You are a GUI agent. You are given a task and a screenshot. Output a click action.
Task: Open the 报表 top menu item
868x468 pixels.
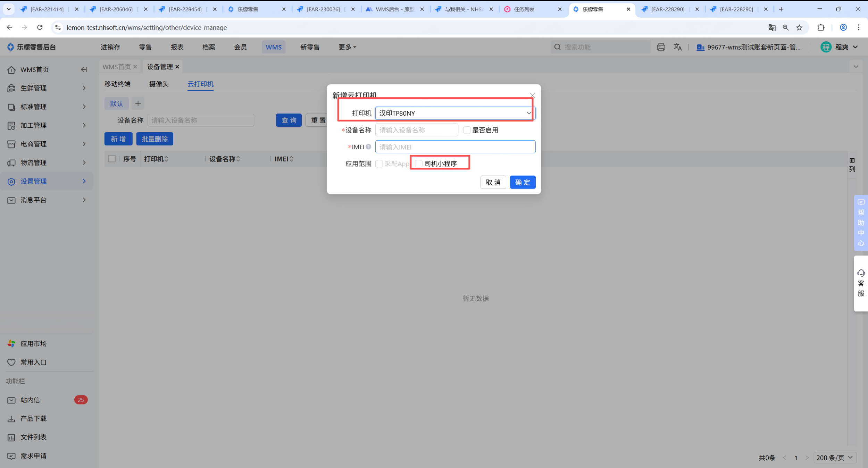click(x=177, y=47)
